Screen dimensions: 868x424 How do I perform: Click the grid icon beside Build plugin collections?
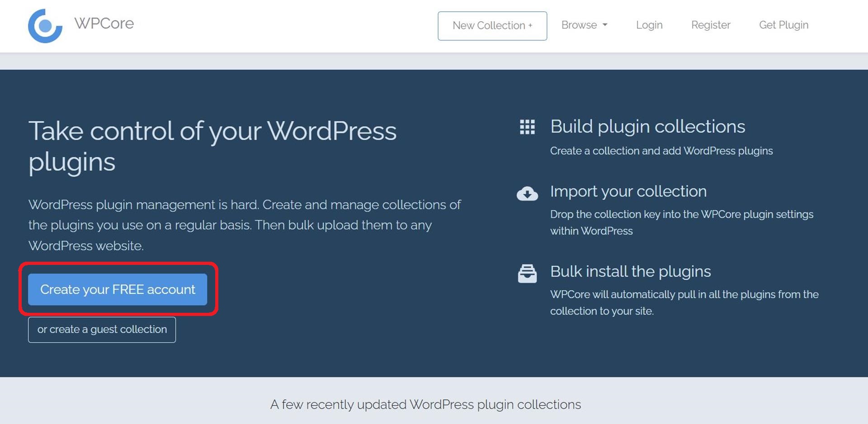coord(527,127)
